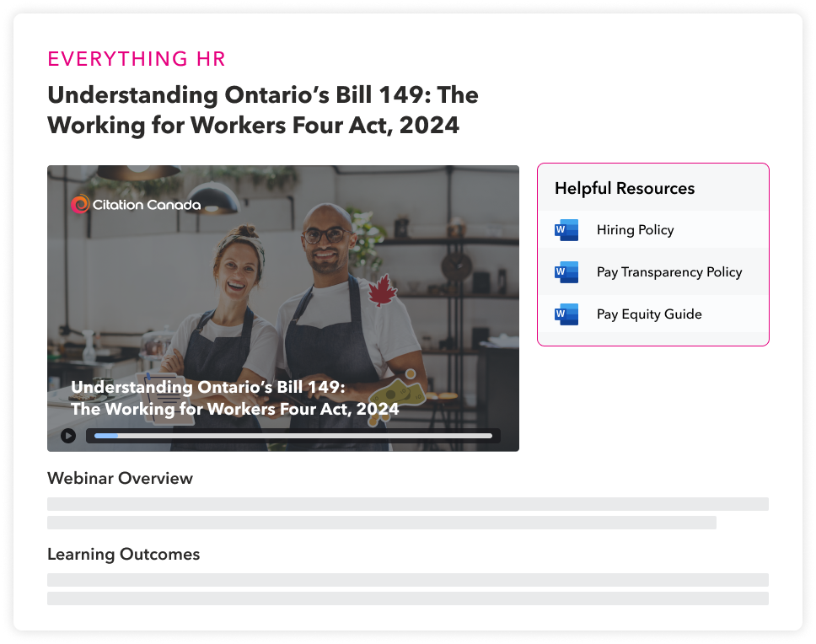This screenshot has height=644, width=816.
Task: Click the Citation Canada swirl logo icon
Action: [80, 204]
